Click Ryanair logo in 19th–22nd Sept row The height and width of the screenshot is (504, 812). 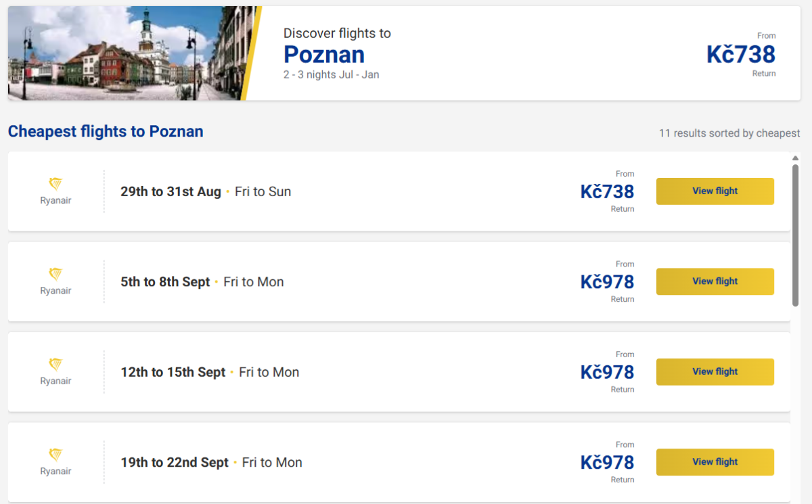tap(55, 461)
